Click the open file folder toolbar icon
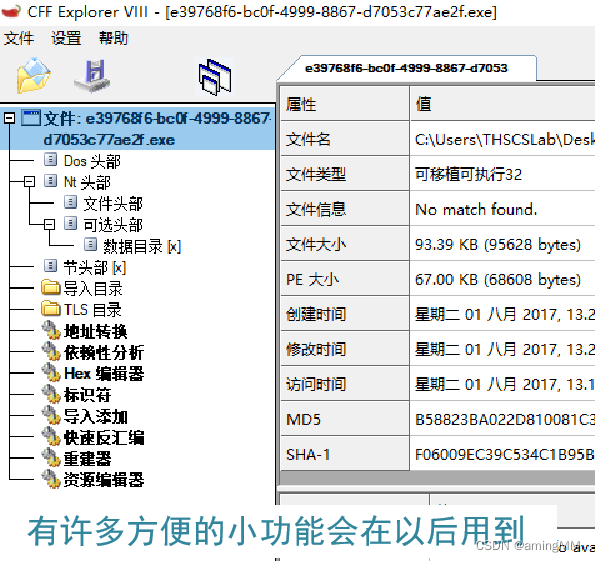The image size is (595, 562). tap(33, 75)
